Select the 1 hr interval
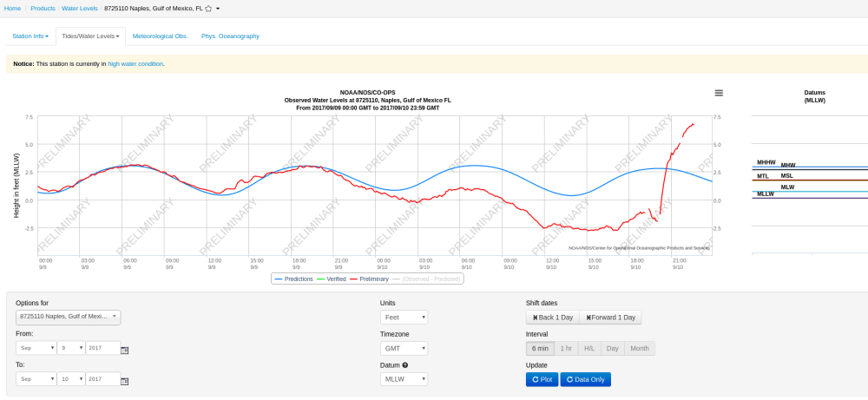The image size is (868, 400). [x=566, y=349]
